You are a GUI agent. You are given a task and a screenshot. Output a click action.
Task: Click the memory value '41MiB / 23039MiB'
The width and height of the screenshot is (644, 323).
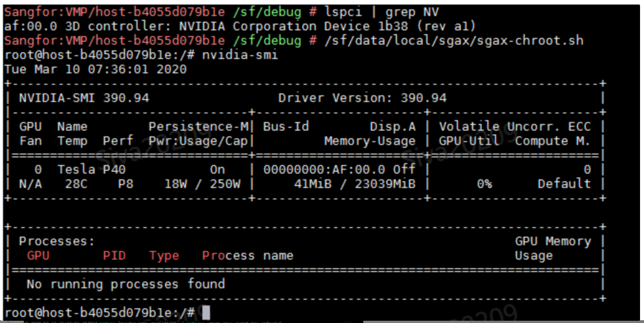pyautogui.click(x=355, y=184)
